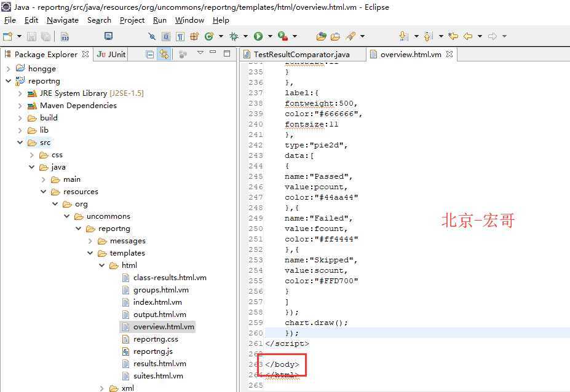Click the Next Annotation arrow icon
The image size is (570, 392).
(403, 36)
